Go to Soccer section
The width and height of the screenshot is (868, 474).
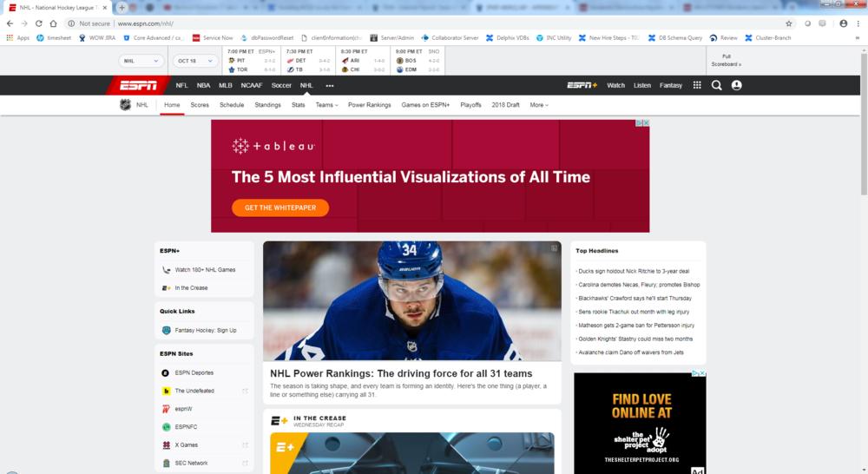[281, 85]
